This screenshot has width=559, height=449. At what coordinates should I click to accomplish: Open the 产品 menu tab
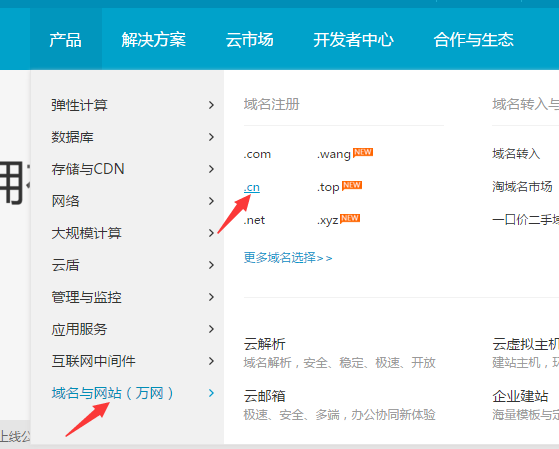[66, 39]
